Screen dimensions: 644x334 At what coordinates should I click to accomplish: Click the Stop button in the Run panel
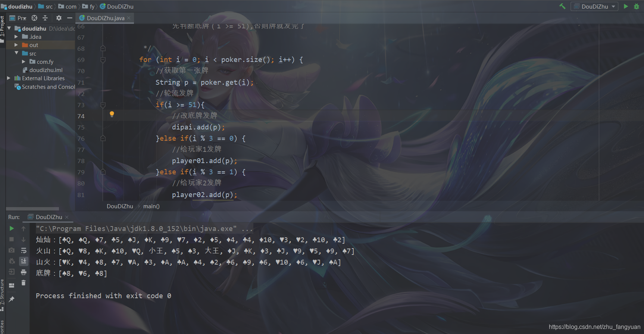click(x=12, y=239)
